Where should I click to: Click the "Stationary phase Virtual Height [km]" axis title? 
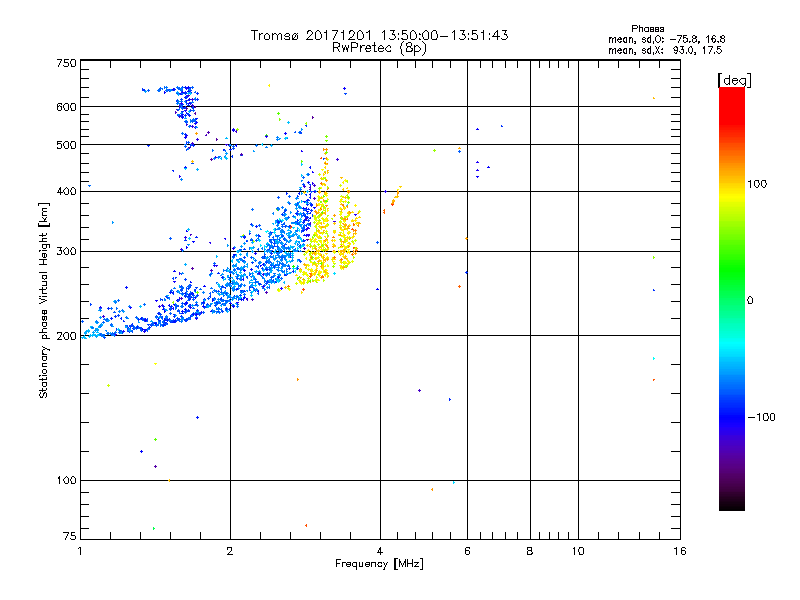(43, 300)
